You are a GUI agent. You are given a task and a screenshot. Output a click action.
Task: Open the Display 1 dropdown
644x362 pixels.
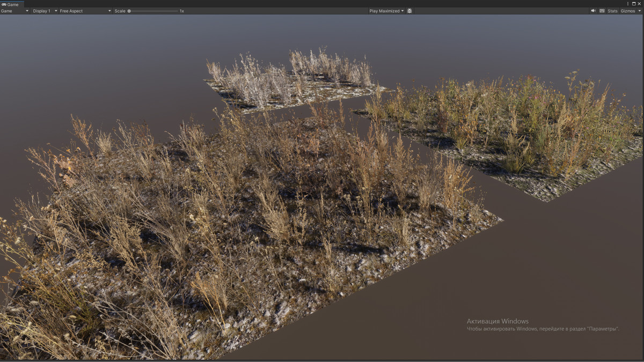pos(45,11)
